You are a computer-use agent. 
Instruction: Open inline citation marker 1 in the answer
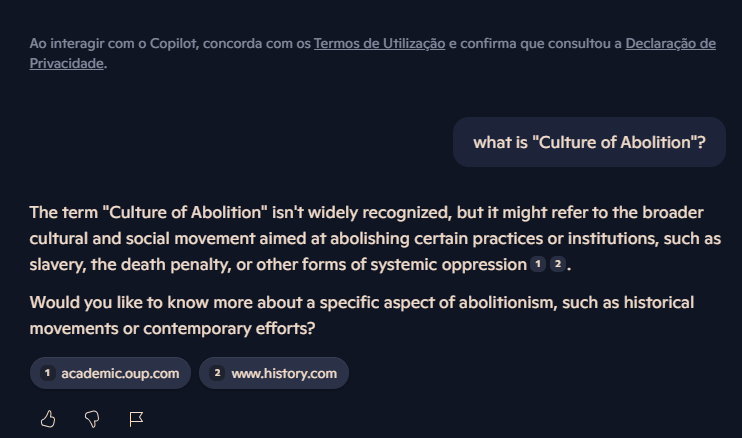coord(538,265)
